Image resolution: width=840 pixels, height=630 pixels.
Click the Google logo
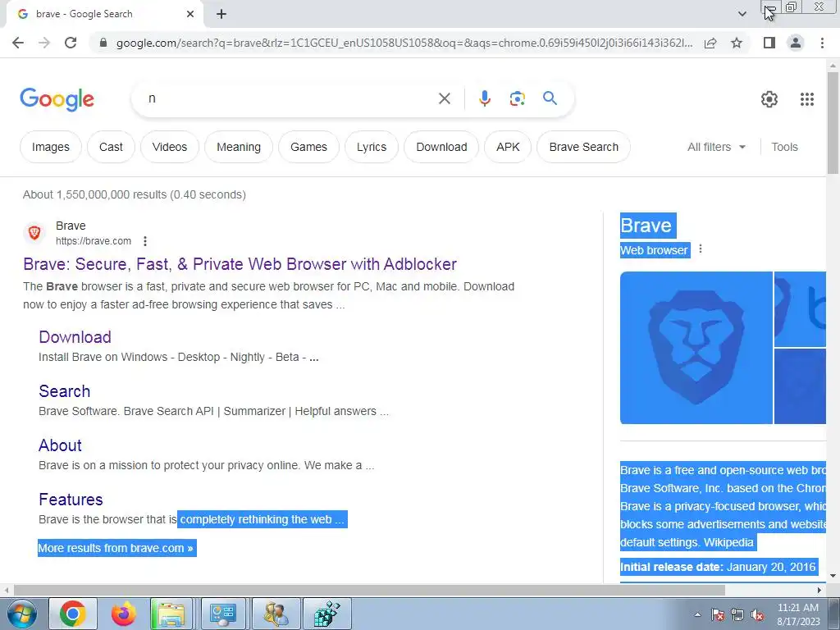pyautogui.click(x=57, y=99)
